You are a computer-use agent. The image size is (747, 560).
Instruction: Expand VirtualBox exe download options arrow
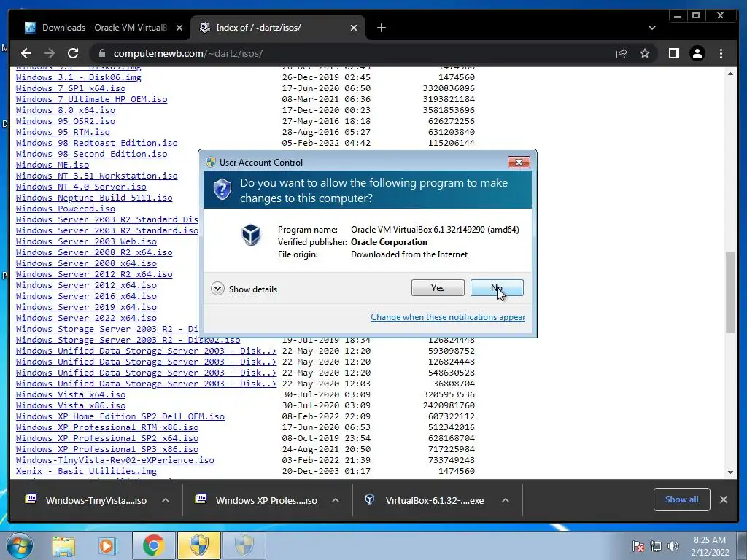pyautogui.click(x=506, y=500)
